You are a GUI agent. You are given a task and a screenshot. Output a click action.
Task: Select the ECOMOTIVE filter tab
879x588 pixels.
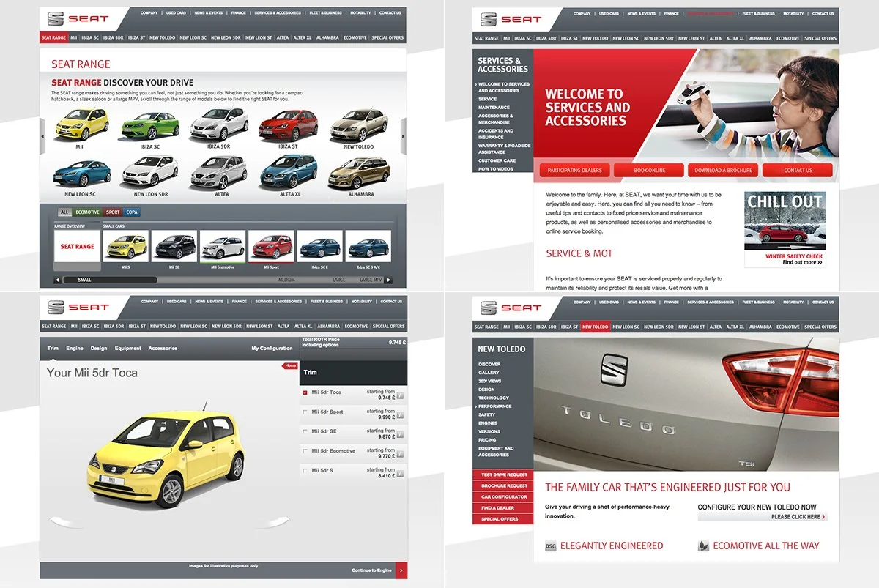(87, 212)
